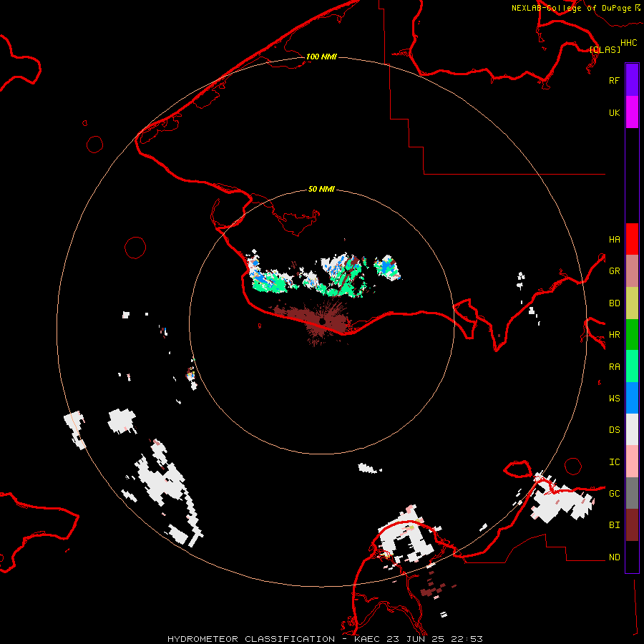Select the BD legend label
The width and height of the screenshot is (644, 644).
(614, 303)
